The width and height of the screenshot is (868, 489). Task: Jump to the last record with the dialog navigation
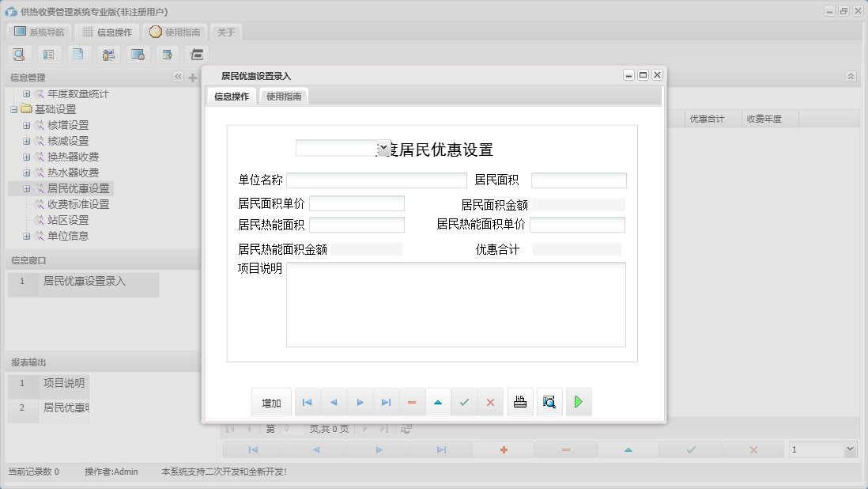tap(386, 401)
